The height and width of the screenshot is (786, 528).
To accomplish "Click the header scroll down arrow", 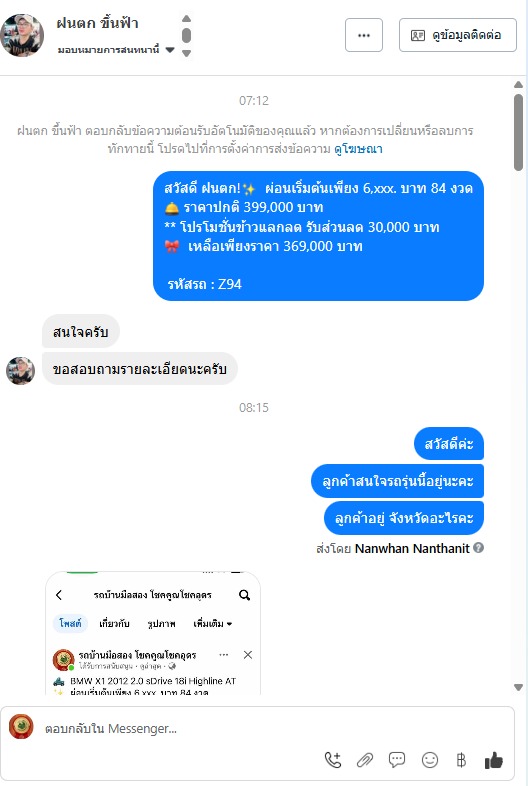I will point(187,53).
